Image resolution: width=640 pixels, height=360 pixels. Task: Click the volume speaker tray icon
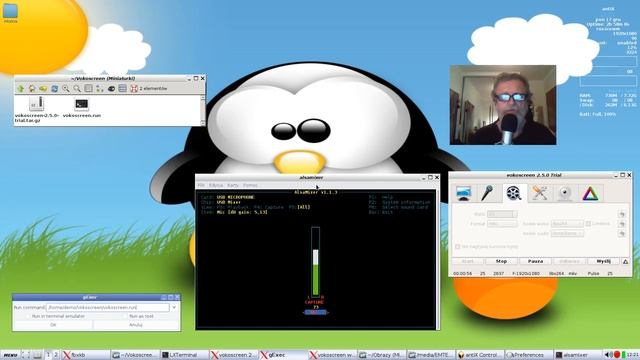pyautogui.click(x=609, y=355)
